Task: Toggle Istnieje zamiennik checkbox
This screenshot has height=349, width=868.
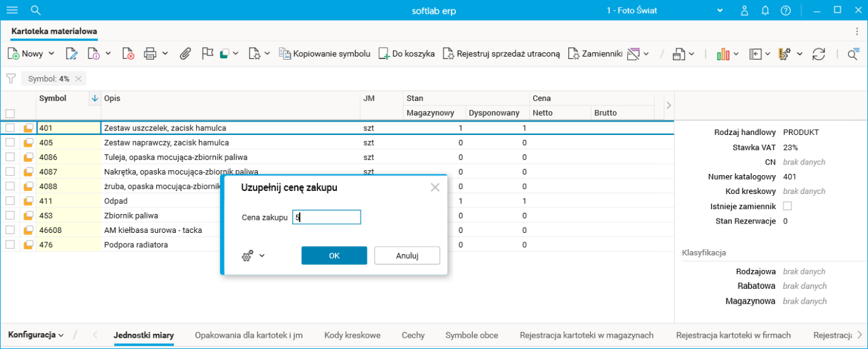Action: pos(787,206)
